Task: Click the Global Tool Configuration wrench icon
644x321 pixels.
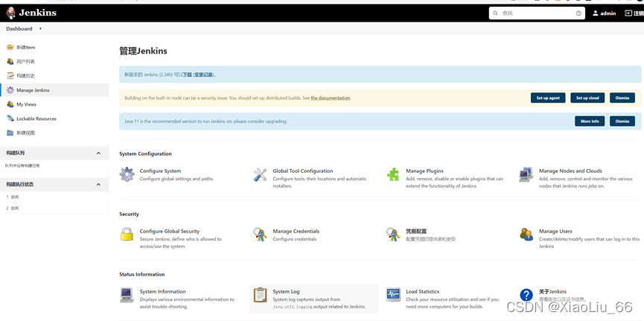Action: click(260, 175)
